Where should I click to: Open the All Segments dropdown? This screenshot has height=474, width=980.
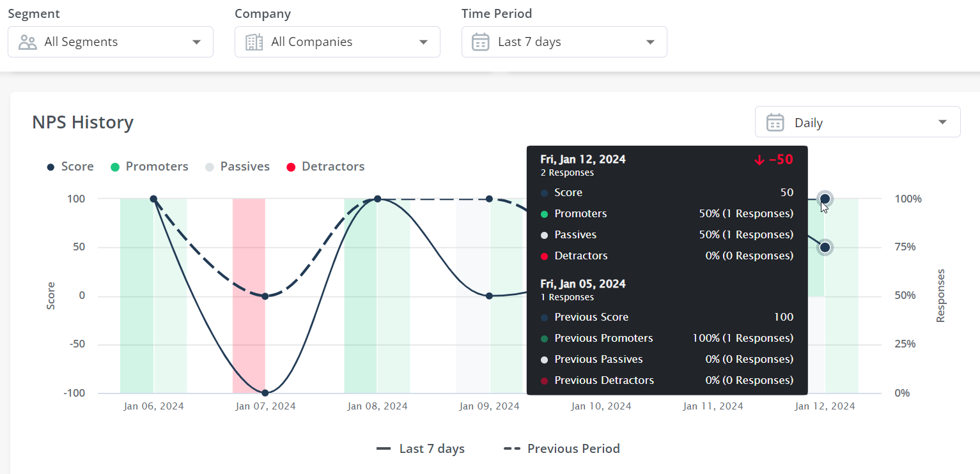tap(110, 42)
